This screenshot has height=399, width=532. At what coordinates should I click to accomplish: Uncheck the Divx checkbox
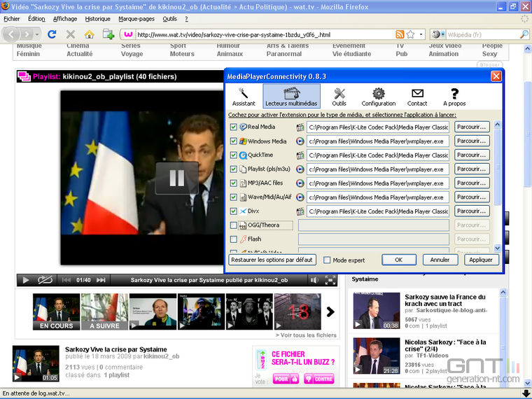point(233,211)
